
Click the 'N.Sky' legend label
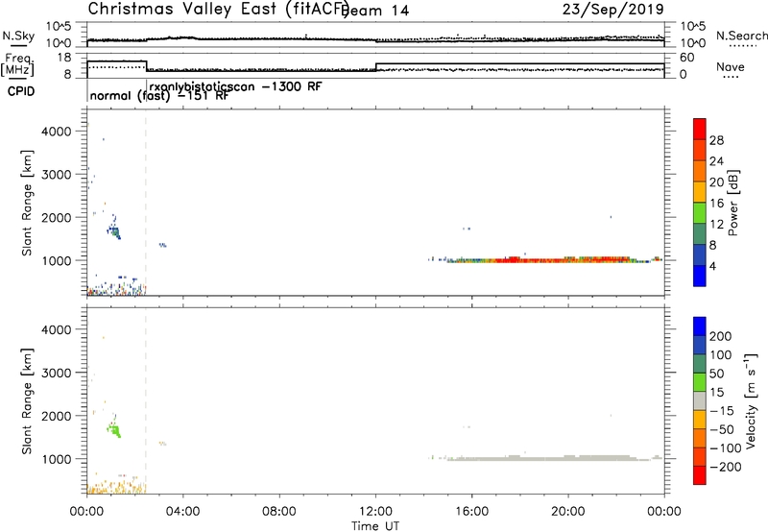(x=18, y=36)
